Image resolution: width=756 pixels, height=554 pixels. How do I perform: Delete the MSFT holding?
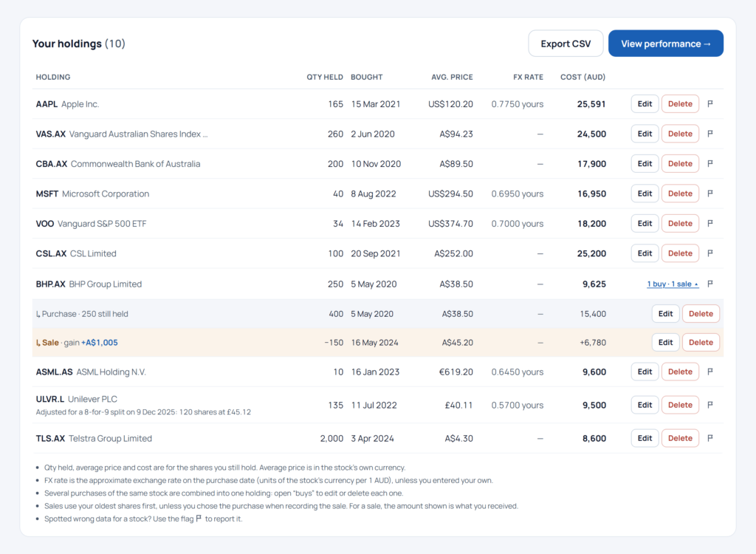pyautogui.click(x=680, y=194)
